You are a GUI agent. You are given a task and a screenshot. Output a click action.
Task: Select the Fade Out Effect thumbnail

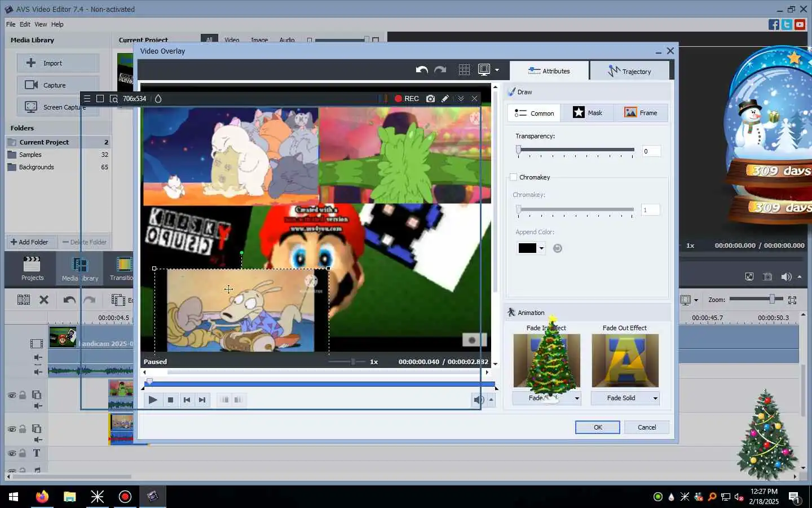click(625, 361)
